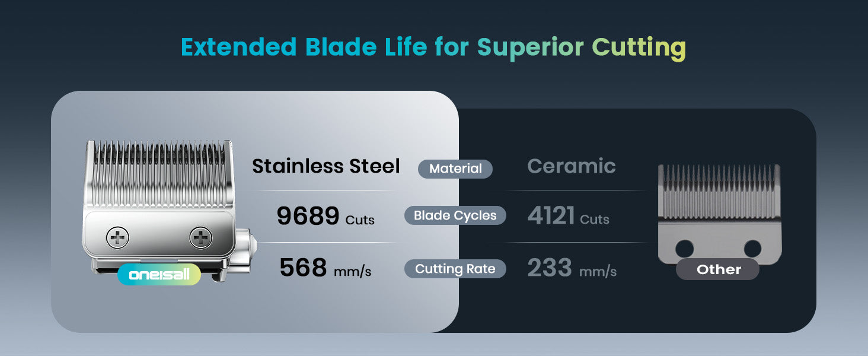Click the Material pill label
This screenshot has width=868, height=356.
[455, 169]
